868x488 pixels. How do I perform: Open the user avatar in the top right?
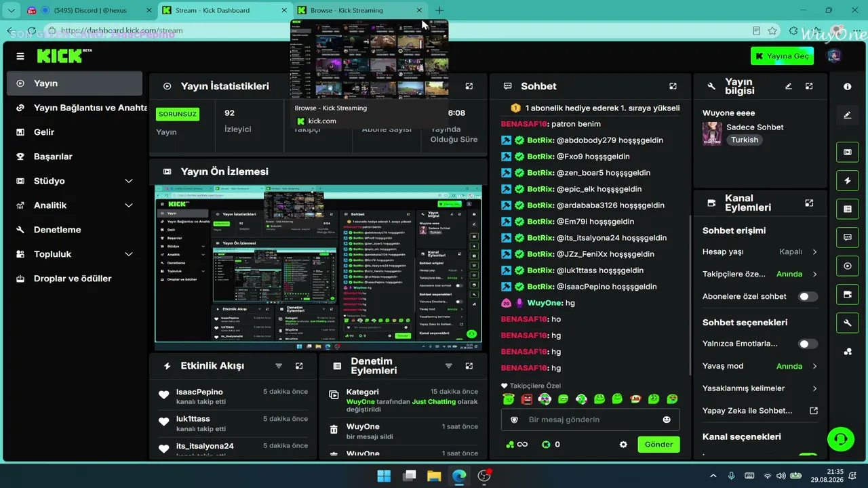click(834, 56)
